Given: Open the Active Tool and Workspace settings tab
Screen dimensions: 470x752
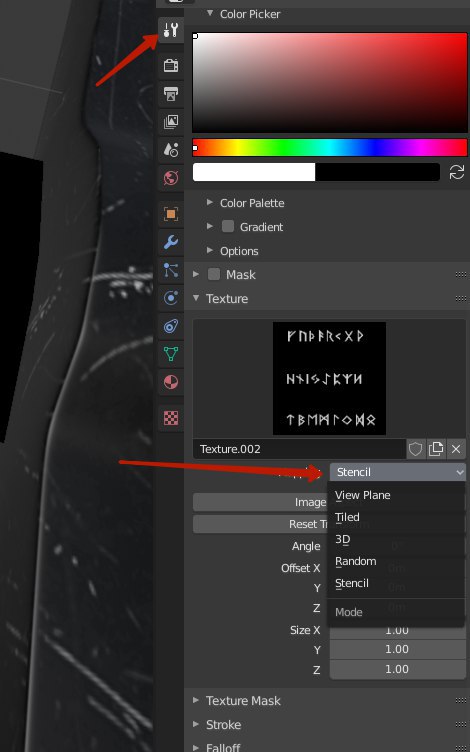Looking at the screenshot, I should 171,30.
